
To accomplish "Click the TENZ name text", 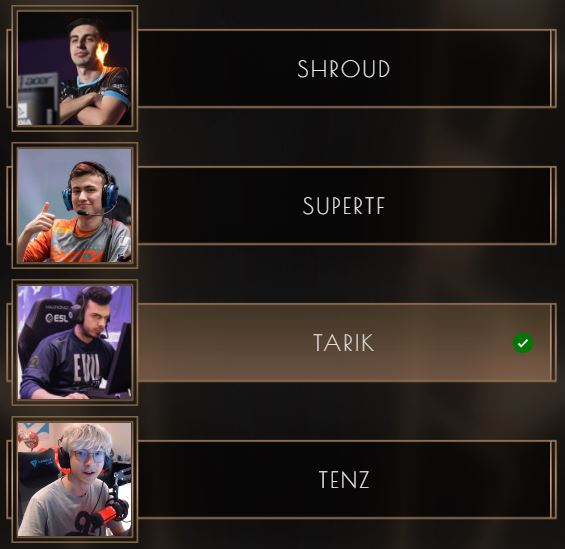I will coord(344,479).
